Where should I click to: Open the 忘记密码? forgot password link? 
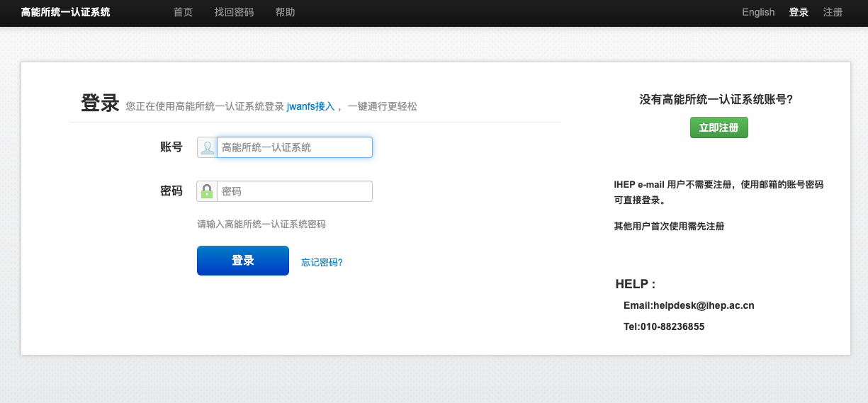[x=322, y=262]
